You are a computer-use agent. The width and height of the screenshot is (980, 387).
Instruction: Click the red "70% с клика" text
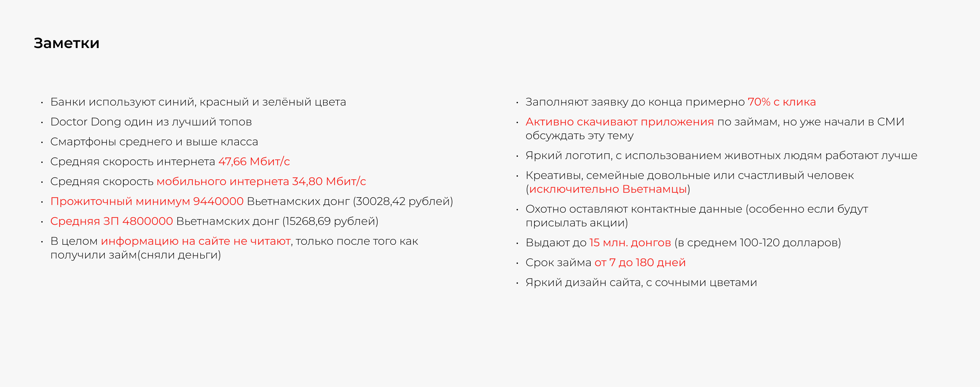tap(782, 102)
